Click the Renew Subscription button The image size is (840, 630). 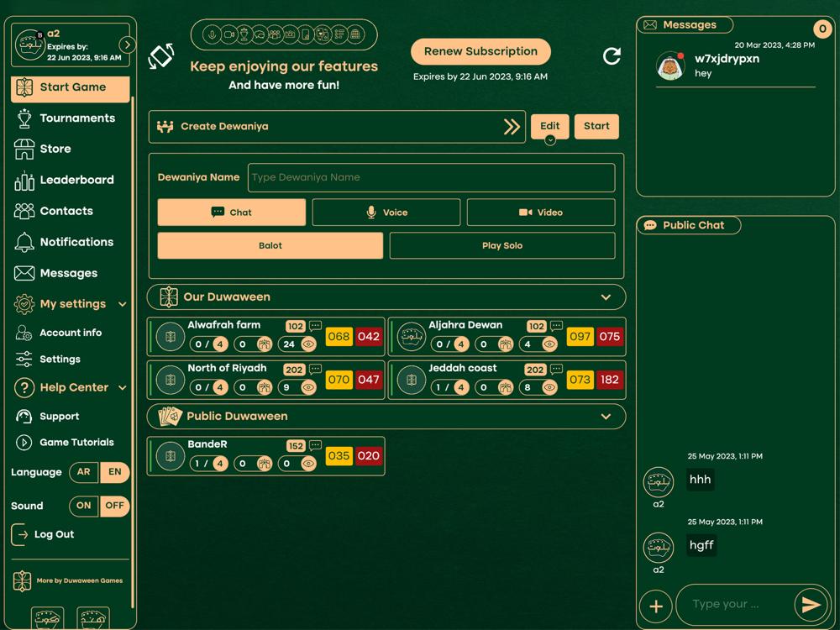(480, 52)
